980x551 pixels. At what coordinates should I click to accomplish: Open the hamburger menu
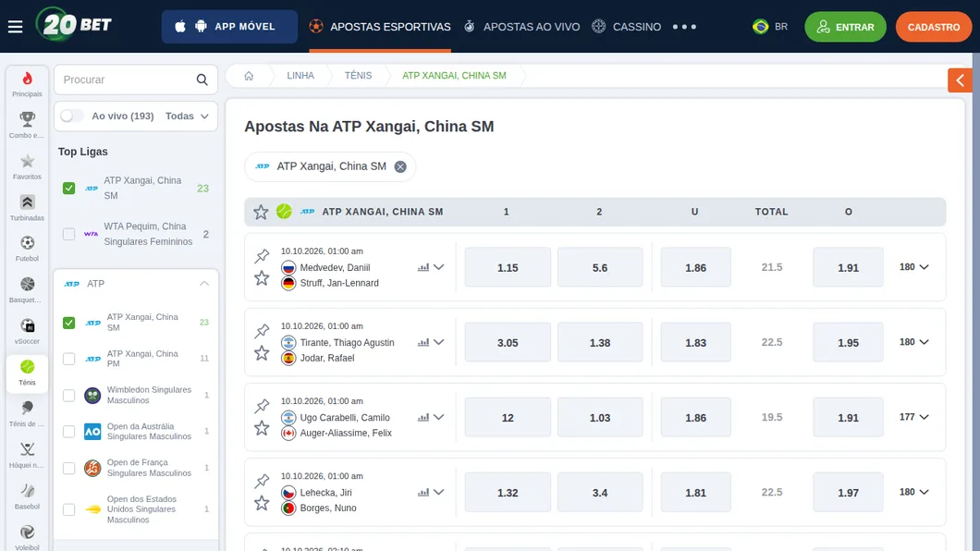pyautogui.click(x=15, y=26)
